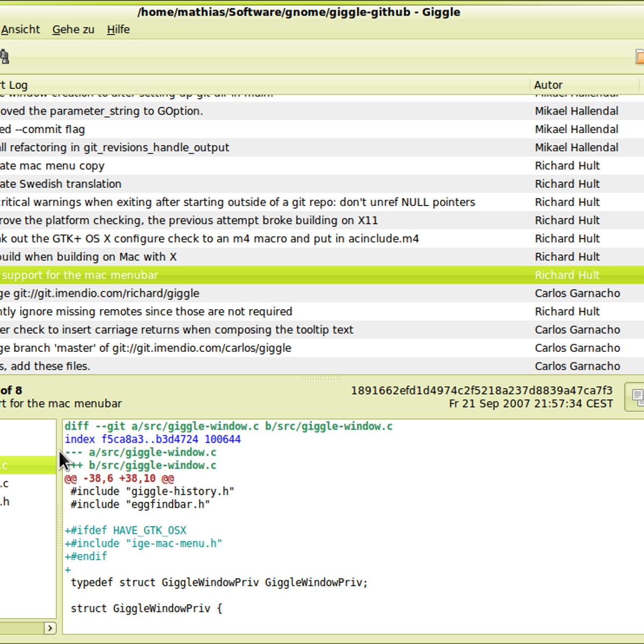Open the Ansicht menu

point(20,30)
